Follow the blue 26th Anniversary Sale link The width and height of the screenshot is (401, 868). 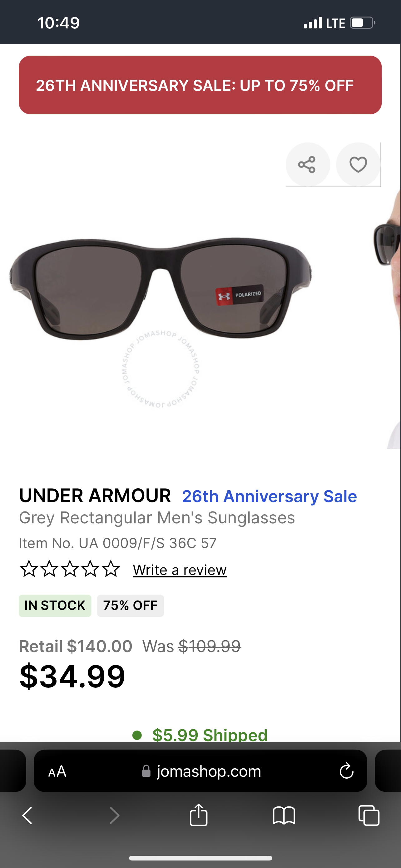pyautogui.click(x=269, y=496)
